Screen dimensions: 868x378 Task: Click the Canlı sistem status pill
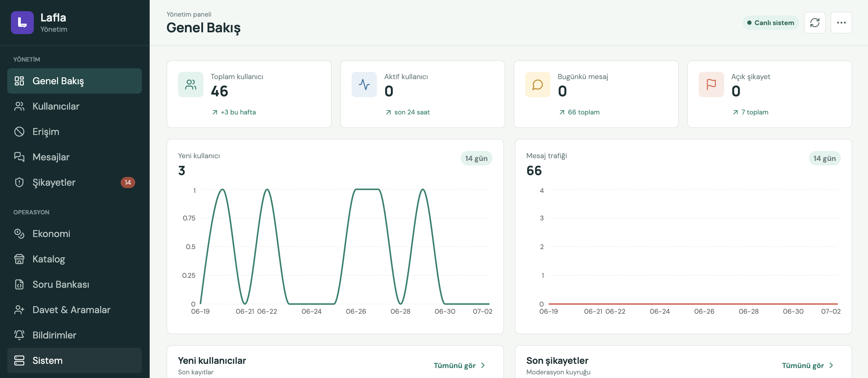coord(770,23)
